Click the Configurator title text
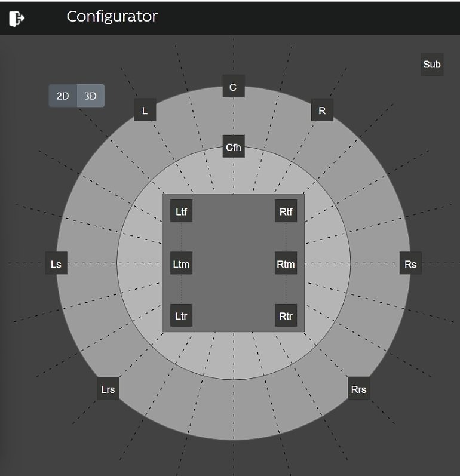The image size is (460, 476). [112, 17]
